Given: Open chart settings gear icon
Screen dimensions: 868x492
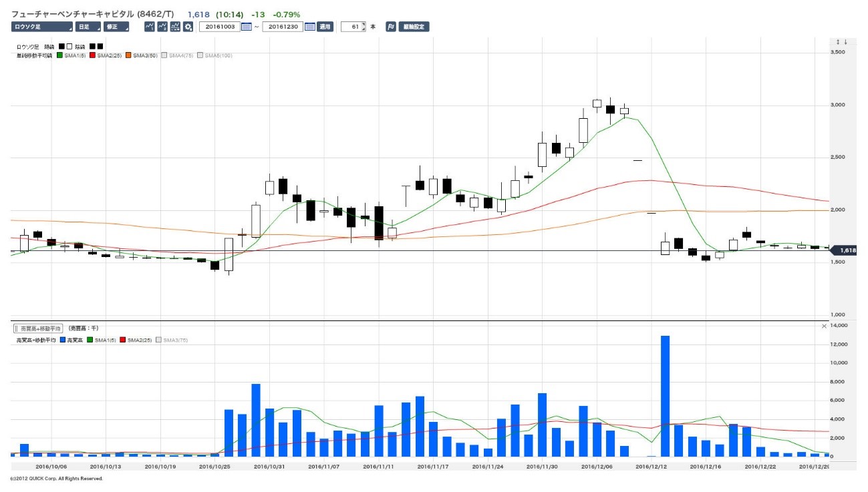Looking at the screenshot, I should coord(188,27).
